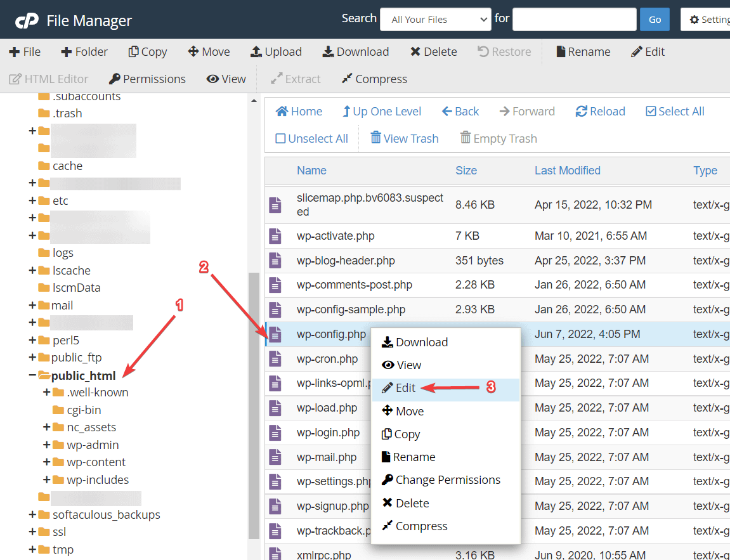Expand the etc folder
This screenshot has height=560, width=730.
click(x=32, y=200)
